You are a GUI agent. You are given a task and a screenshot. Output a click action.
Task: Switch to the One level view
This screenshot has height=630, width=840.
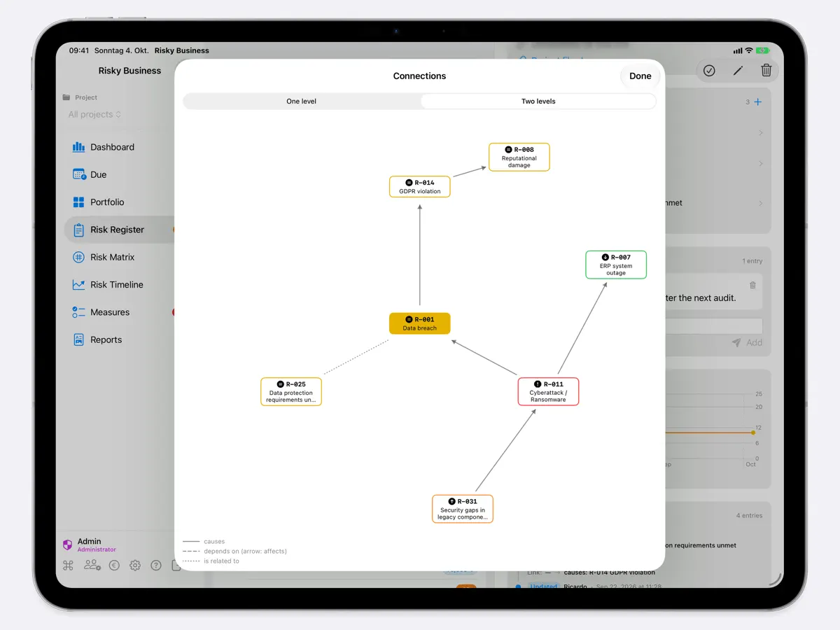pos(302,101)
